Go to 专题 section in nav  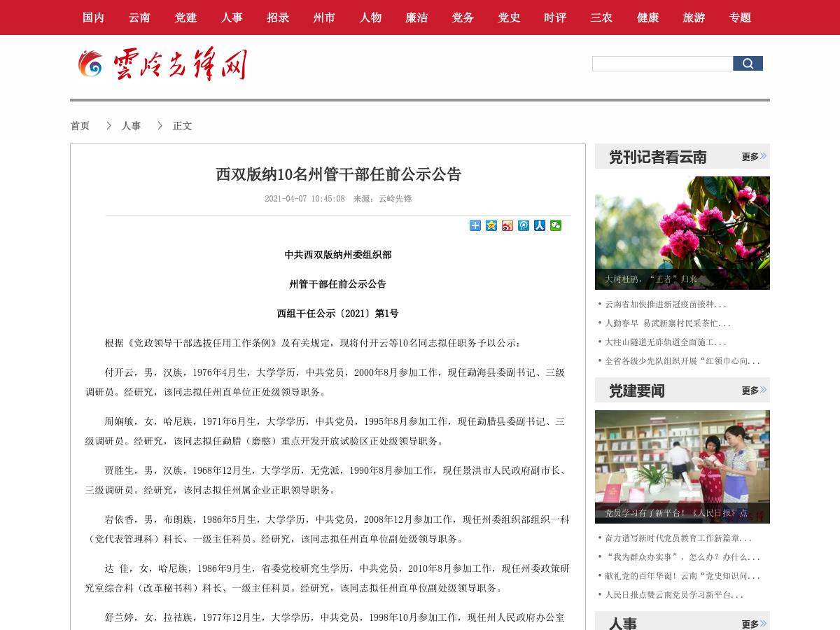(x=740, y=17)
